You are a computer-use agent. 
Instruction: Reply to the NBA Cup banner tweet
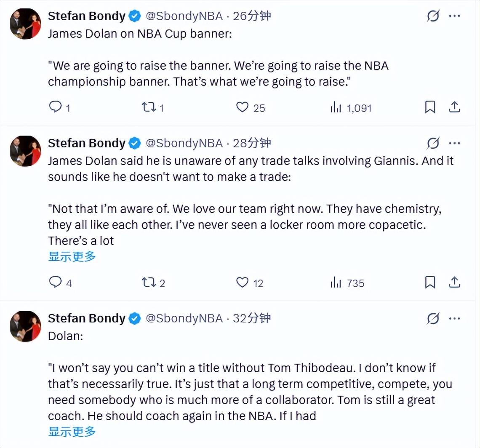point(56,108)
